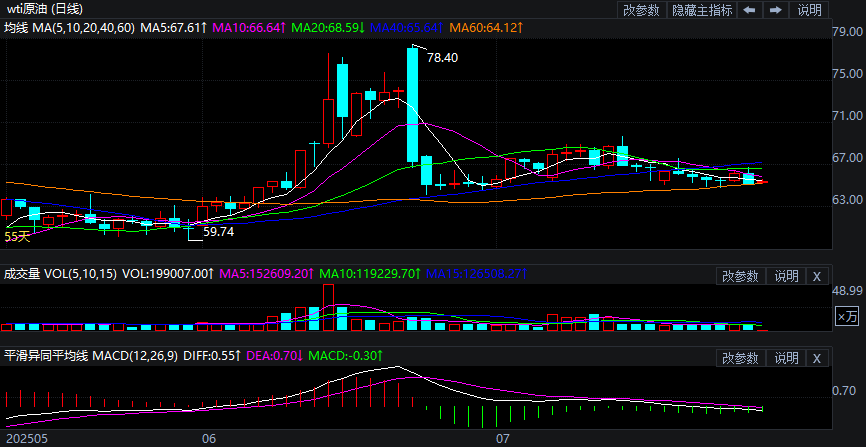
Task: Click the ×万 unit box
Action: tap(846, 316)
